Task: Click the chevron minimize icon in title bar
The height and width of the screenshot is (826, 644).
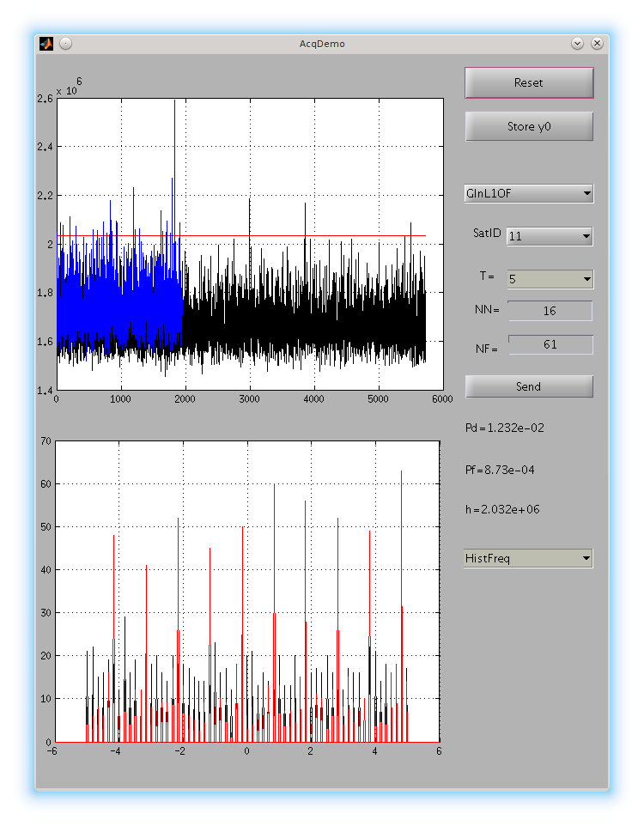Action: pos(577,43)
